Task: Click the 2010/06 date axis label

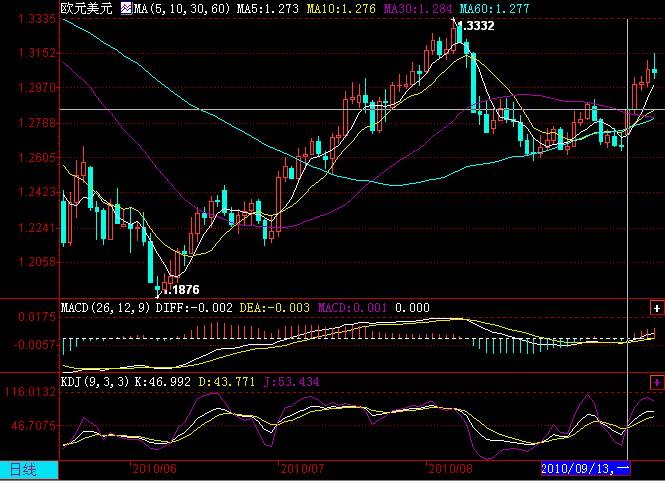Action: 154,469
